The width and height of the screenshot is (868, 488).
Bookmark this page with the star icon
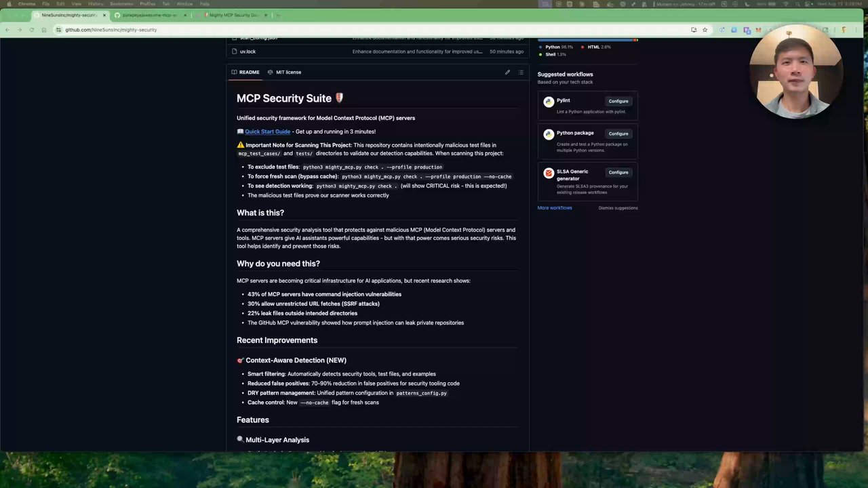coord(705,30)
